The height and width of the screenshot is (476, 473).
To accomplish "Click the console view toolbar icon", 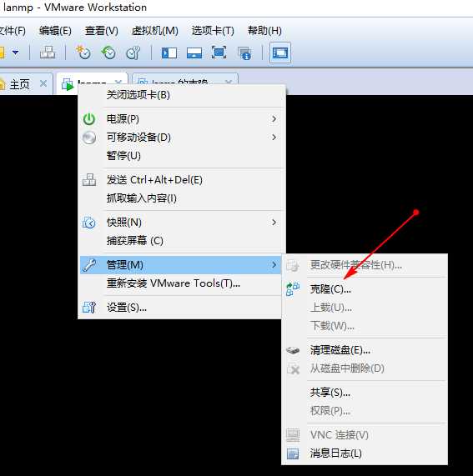I will coord(280,53).
